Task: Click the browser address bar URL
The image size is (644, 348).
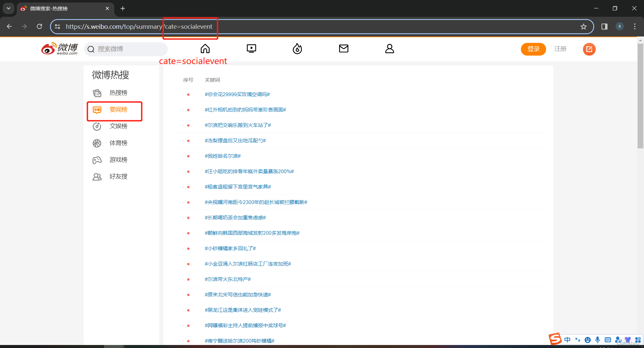Action: pyautogui.click(x=139, y=26)
